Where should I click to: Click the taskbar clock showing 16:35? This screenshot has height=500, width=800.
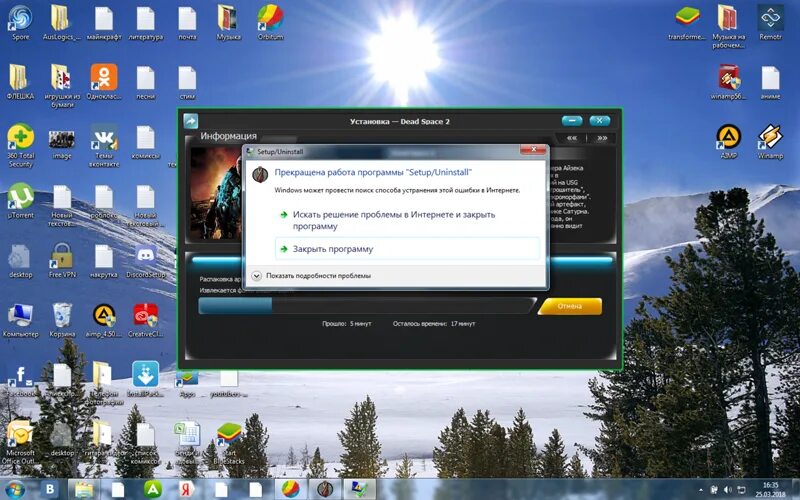(770, 489)
